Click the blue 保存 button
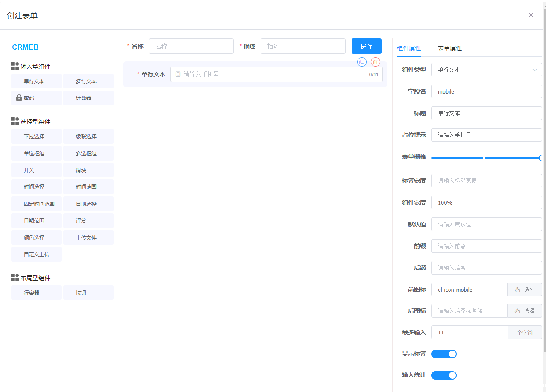 tap(366, 46)
